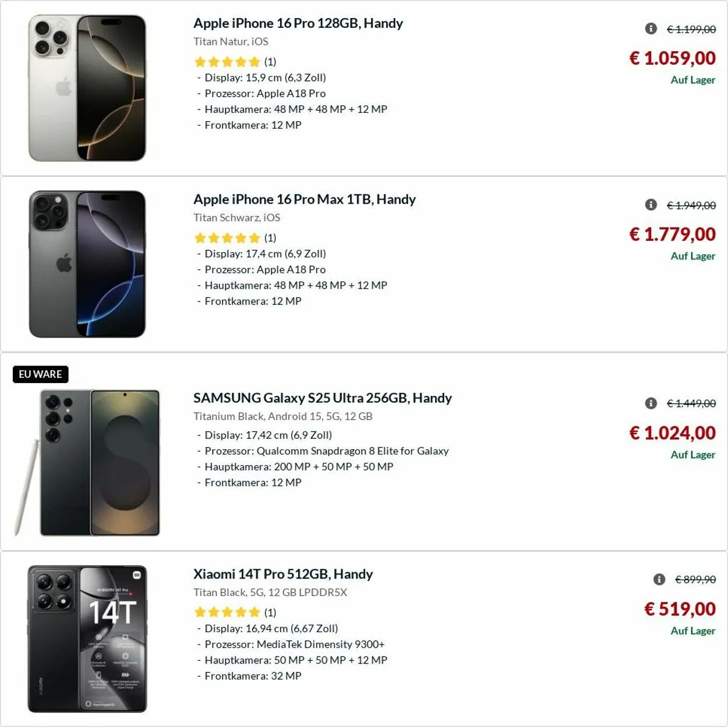Viewport: 728px width, 727px height.
Task: Open Xiaomi 14T Pro 512GB title link
Action: pyautogui.click(x=282, y=574)
